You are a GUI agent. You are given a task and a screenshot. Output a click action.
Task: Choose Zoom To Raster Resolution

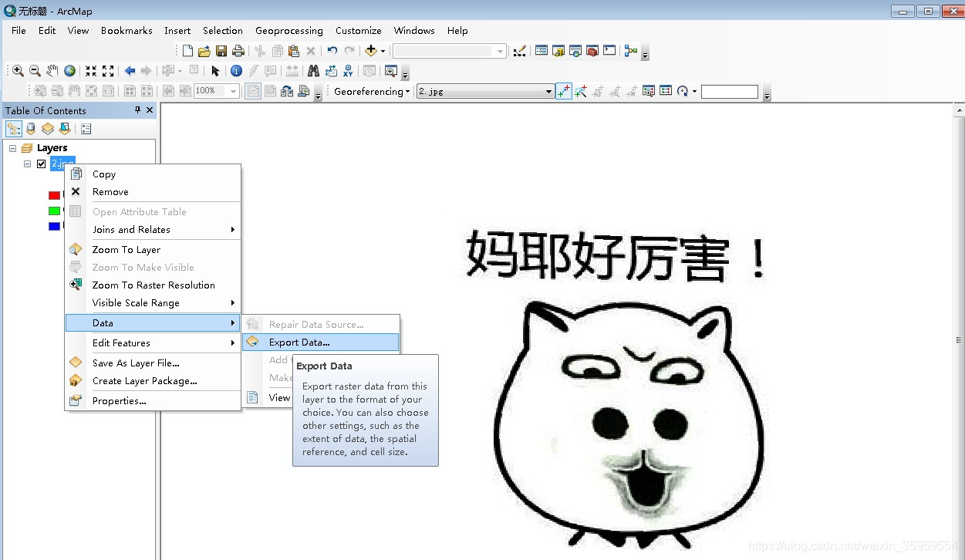click(x=153, y=285)
